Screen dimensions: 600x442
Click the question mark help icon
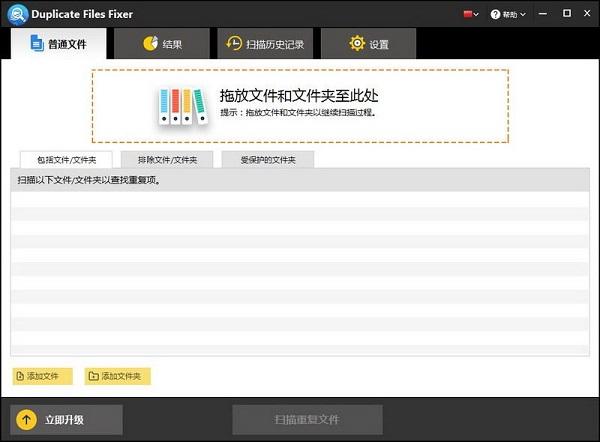(494, 14)
